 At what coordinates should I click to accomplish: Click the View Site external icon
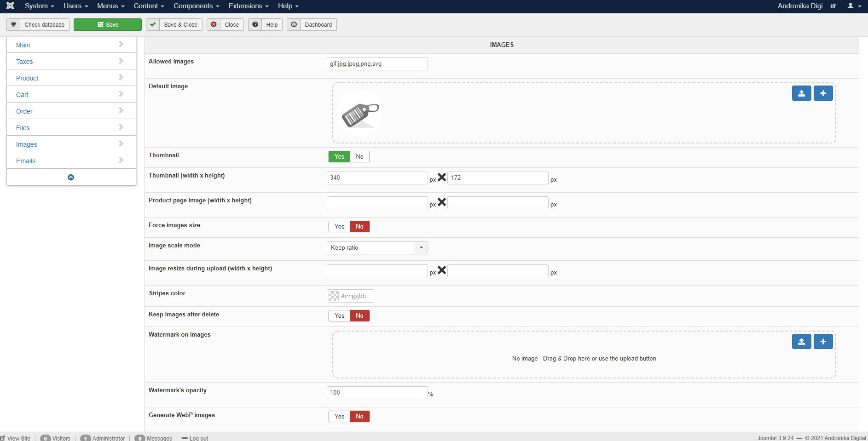(x=3, y=438)
